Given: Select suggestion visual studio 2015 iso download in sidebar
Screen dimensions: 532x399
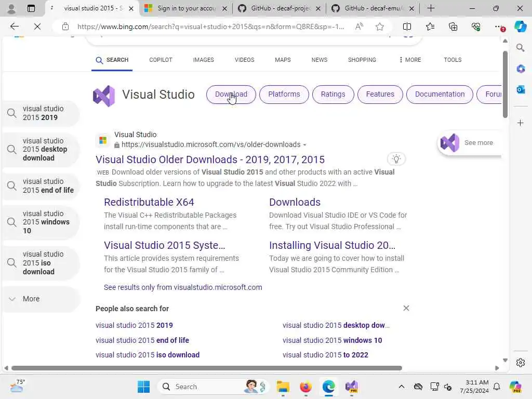Looking at the screenshot, I should click(41, 263).
